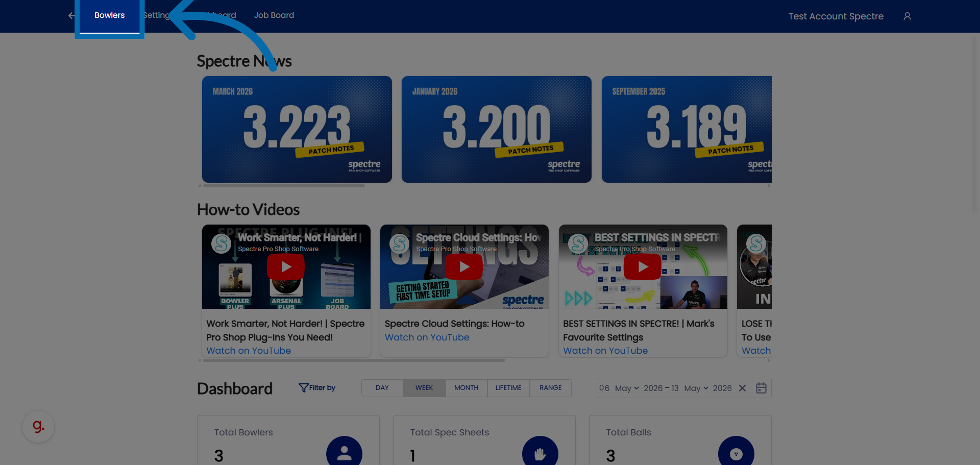This screenshot has height=465, width=980.
Task: Click the Total Spec Sheets hand icon
Action: point(540,453)
